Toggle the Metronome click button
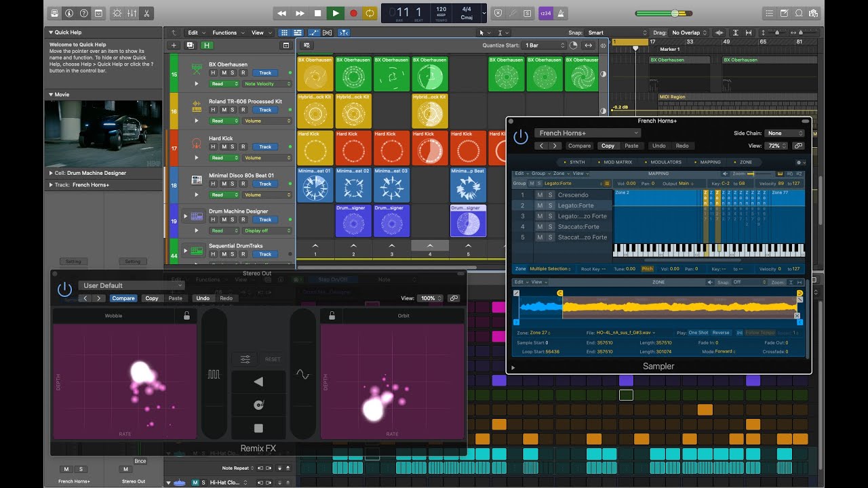The height and width of the screenshot is (488, 868). point(560,13)
